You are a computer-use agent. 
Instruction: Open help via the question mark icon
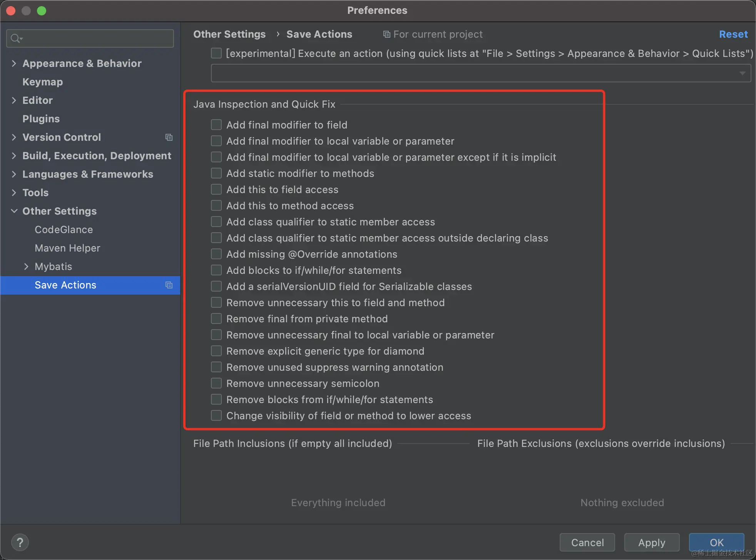[20, 542]
